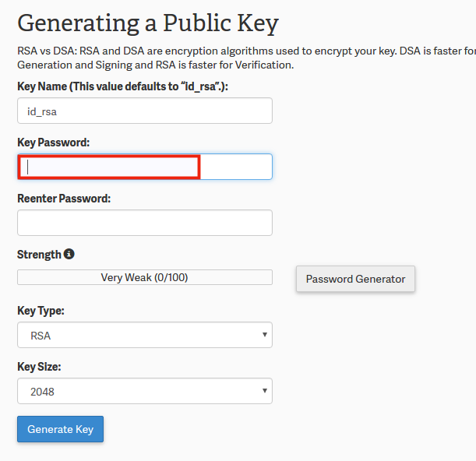The height and width of the screenshot is (461, 476).
Task: Click the Reenter Password field
Action: tap(145, 223)
